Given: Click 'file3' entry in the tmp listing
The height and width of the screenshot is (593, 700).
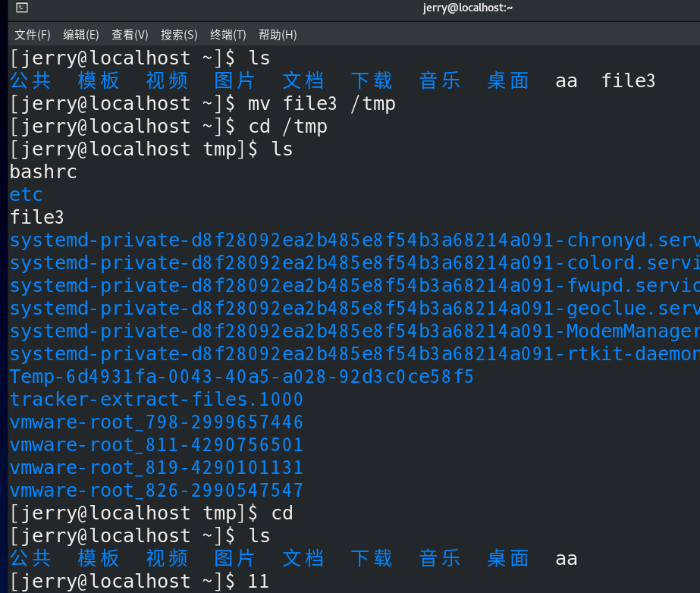Looking at the screenshot, I should [37, 218].
